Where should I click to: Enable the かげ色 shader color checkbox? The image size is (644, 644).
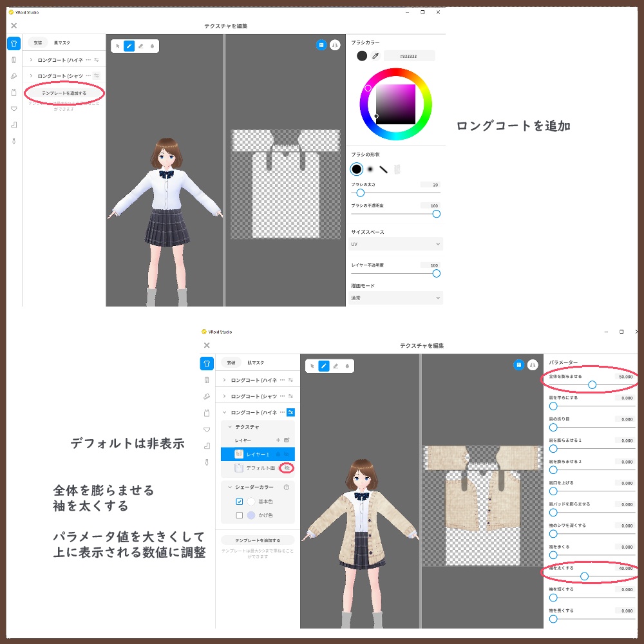pyautogui.click(x=240, y=515)
